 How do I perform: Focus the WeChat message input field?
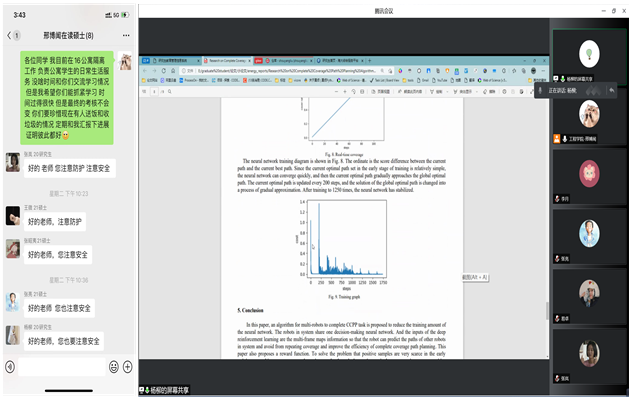click(60, 367)
